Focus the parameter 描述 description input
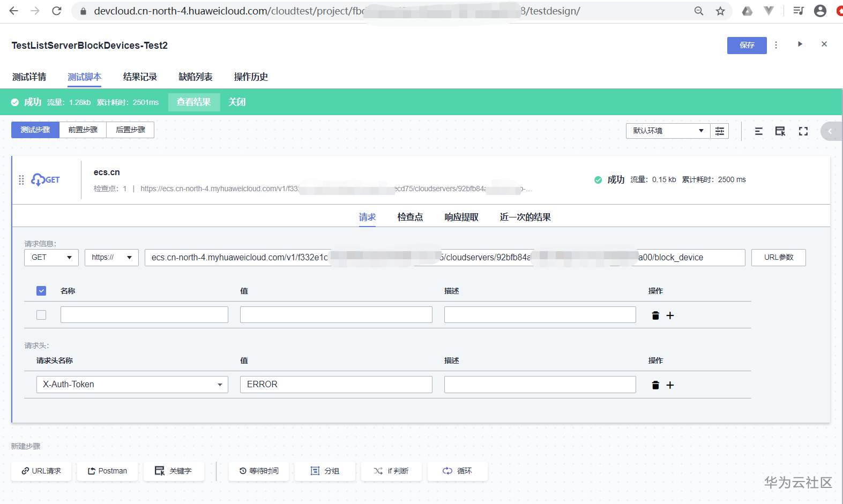843x504 pixels. [540, 315]
